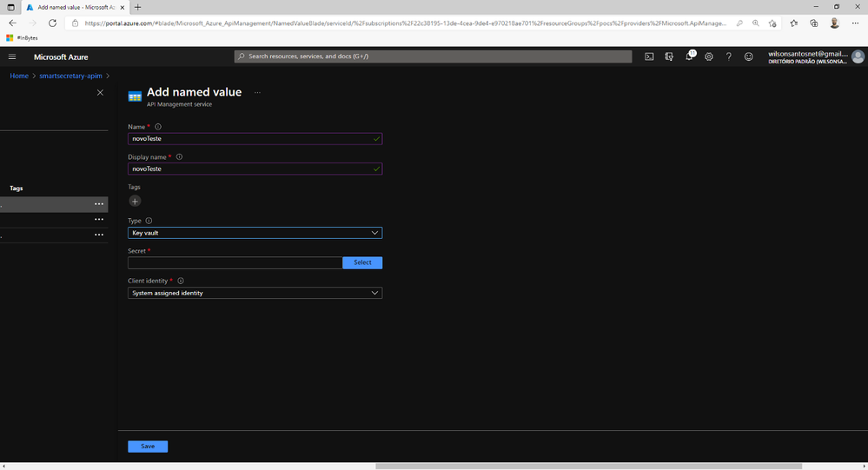Open the browser settings and more menu
This screenshot has height=470, width=868.
coord(855,23)
